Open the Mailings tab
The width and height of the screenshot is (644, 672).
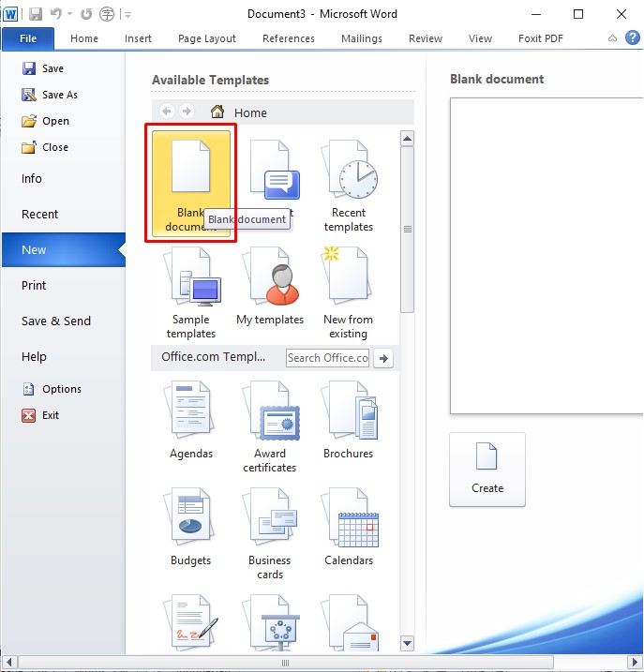tap(362, 38)
